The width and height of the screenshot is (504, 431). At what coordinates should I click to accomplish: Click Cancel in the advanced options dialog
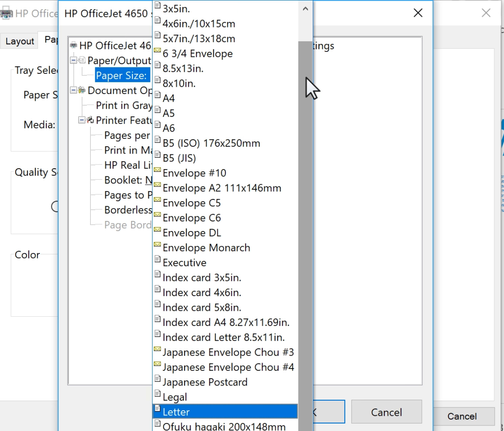point(386,412)
